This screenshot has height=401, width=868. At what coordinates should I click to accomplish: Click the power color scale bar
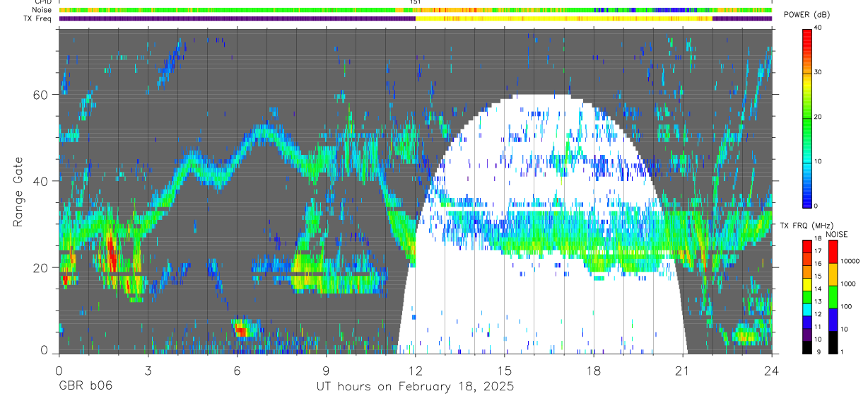[x=807, y=117]
